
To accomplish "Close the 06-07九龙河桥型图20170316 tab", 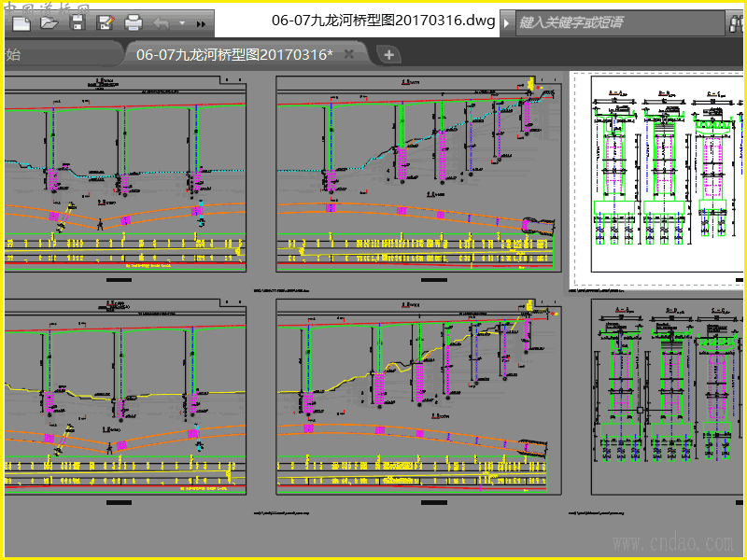I will pos(349,54).
